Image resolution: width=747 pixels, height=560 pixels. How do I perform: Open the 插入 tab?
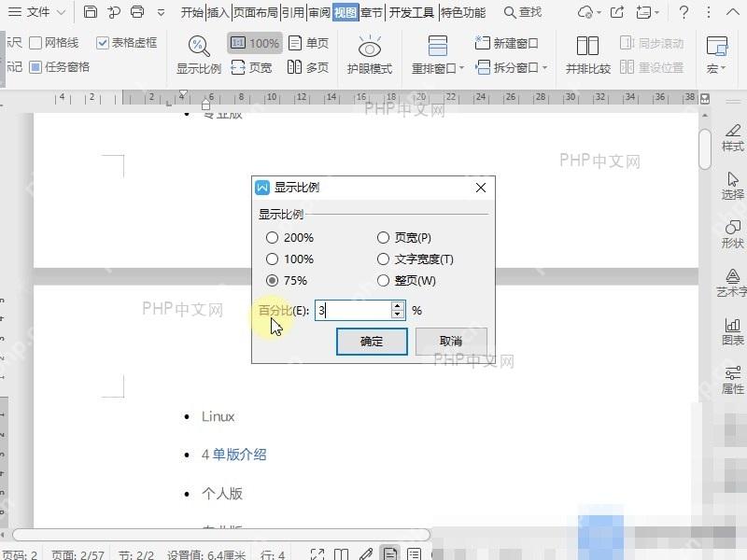218,12
